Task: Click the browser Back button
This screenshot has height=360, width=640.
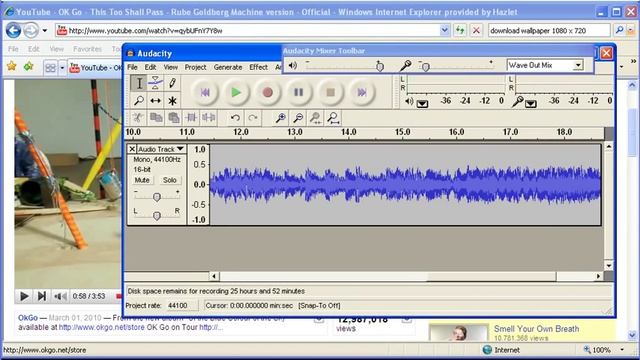Action: pos(14,31)
